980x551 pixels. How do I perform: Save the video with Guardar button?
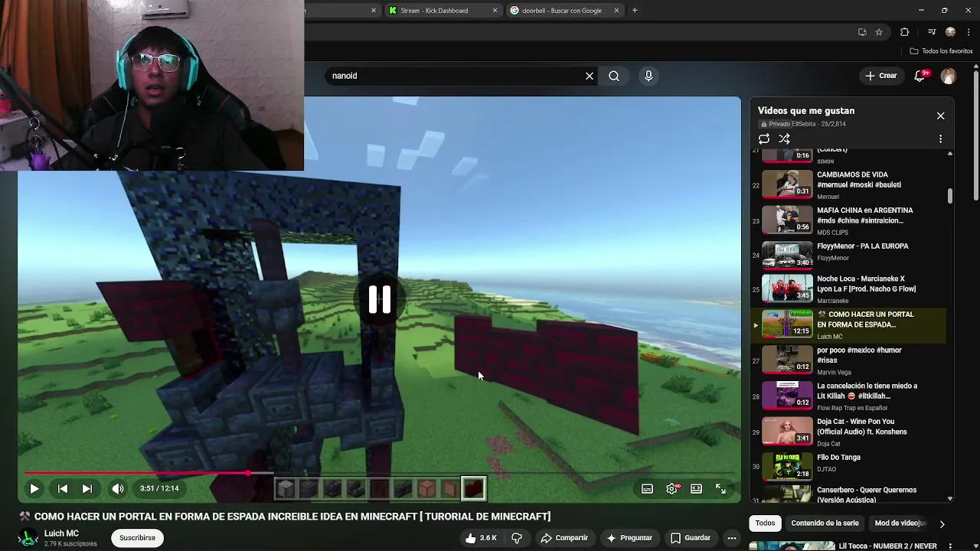click(x=691, y=538)
